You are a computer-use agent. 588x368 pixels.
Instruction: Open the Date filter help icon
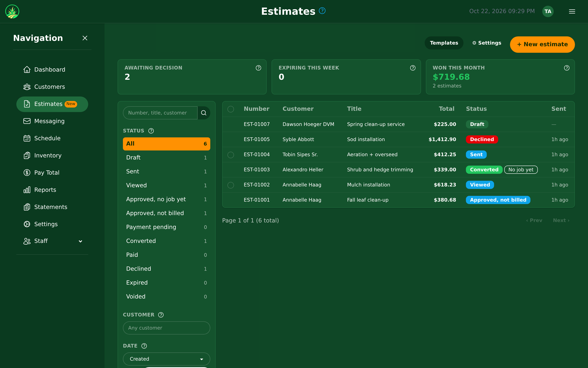point(144,346)
